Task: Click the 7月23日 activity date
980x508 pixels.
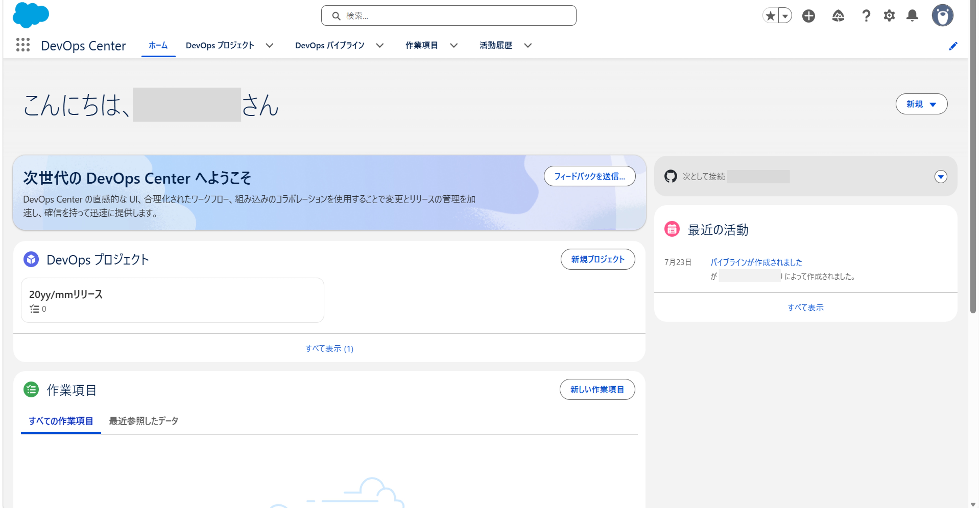Action: pos(678,262)
